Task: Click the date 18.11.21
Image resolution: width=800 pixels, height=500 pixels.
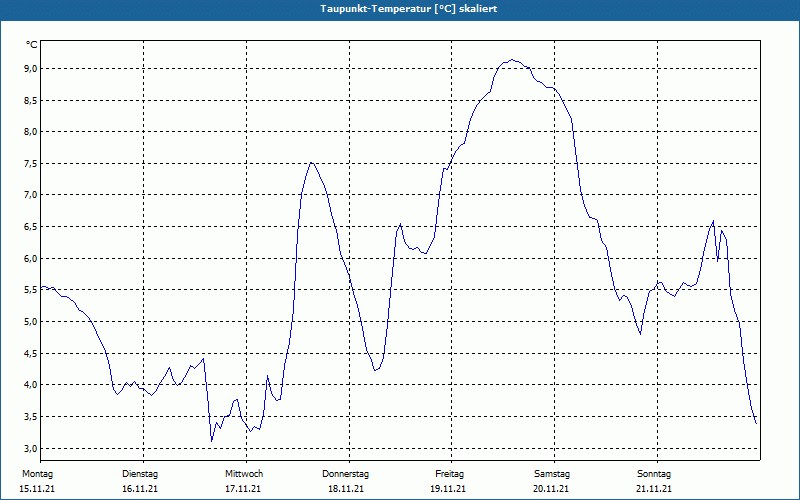Action: tap(346, 489)
